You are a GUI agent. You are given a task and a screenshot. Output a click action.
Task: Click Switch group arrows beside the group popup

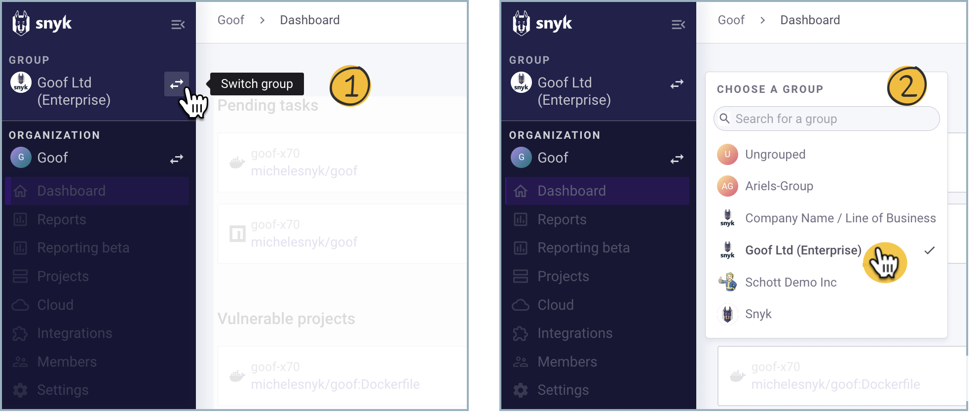677,84
